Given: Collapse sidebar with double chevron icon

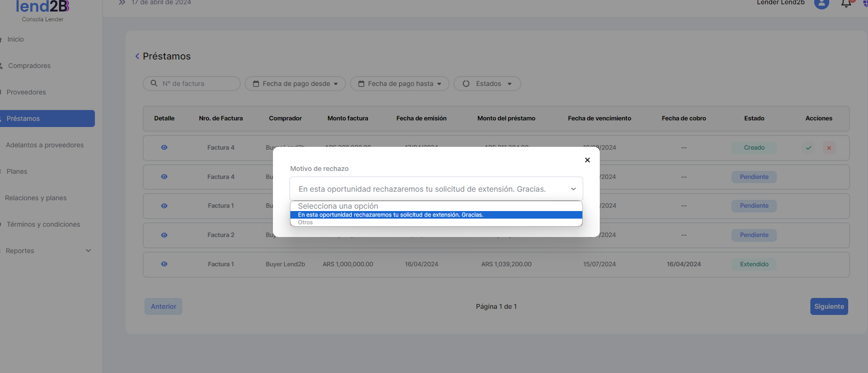Looking at the screenshot, I should (122, 3).
